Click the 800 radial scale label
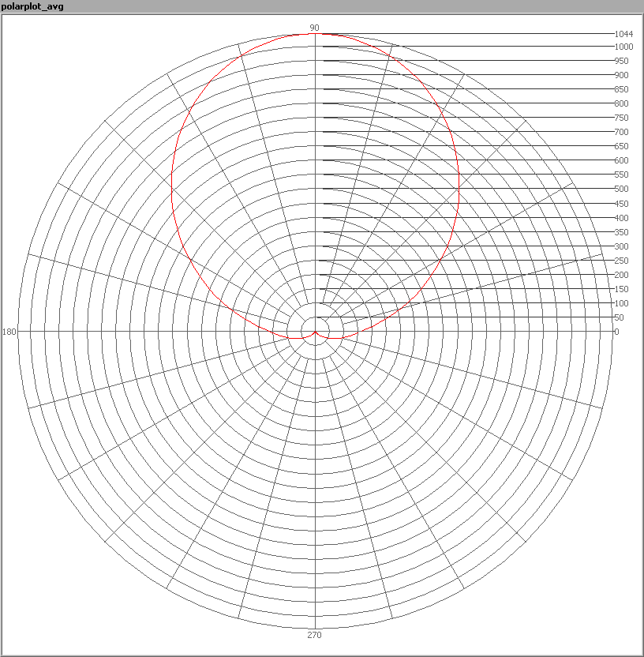This screenshot has width=644, height=657. click(x=622, y=103)
